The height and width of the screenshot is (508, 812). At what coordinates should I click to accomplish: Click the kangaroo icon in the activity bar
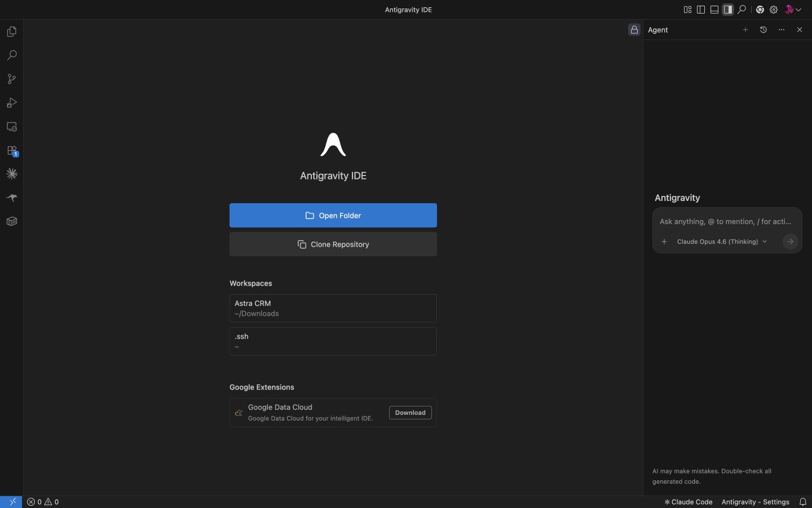(x=12, y=198)
